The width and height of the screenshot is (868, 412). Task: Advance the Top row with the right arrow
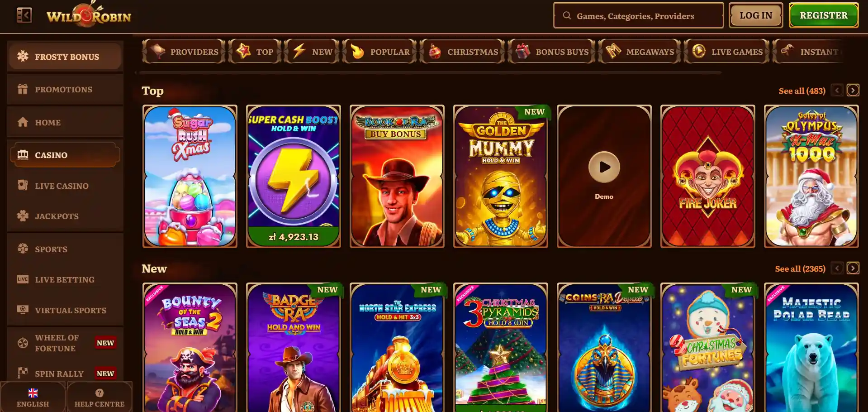853,90
